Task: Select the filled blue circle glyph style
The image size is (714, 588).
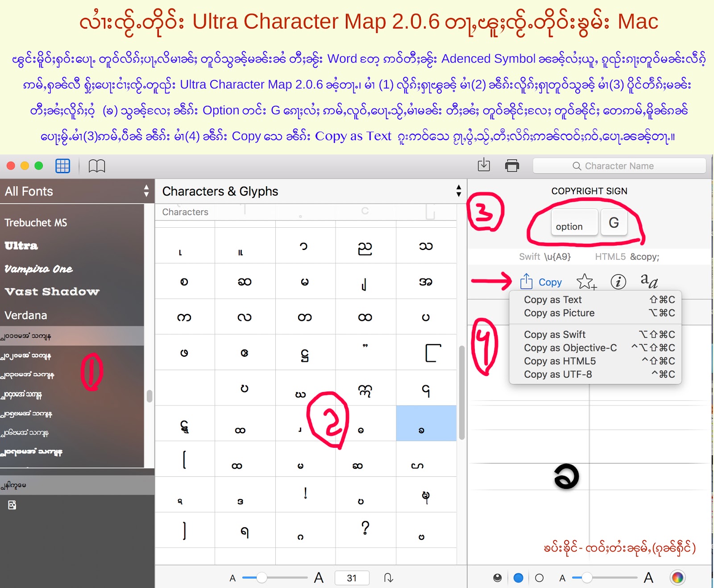Action: click(518, 577)
